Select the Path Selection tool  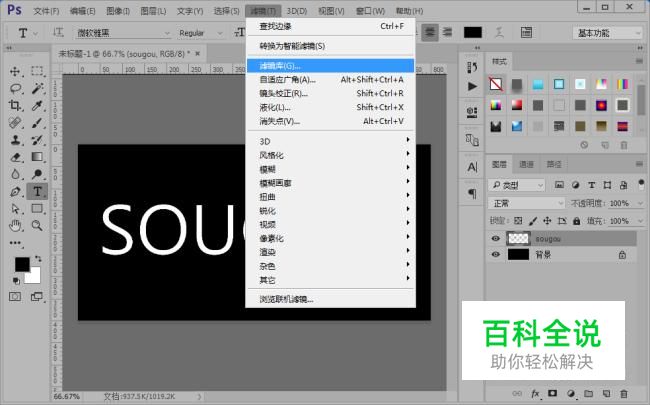click(15, 209)
